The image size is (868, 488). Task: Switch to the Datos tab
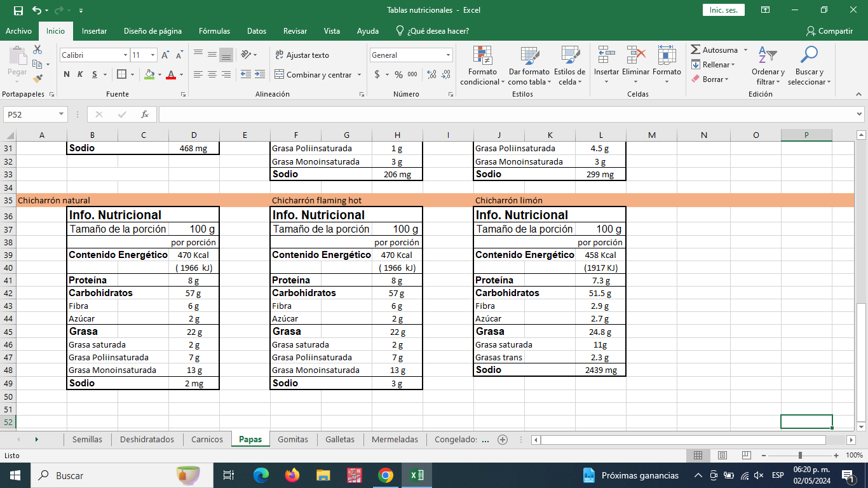pyautogui.click(x=257, y=30)
